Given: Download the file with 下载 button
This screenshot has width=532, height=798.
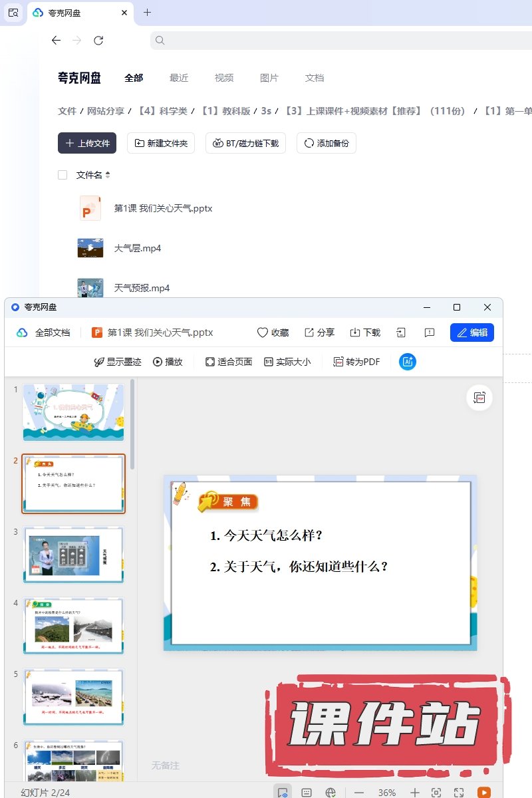Looking at the screenshot, I should tap(365, 332).
